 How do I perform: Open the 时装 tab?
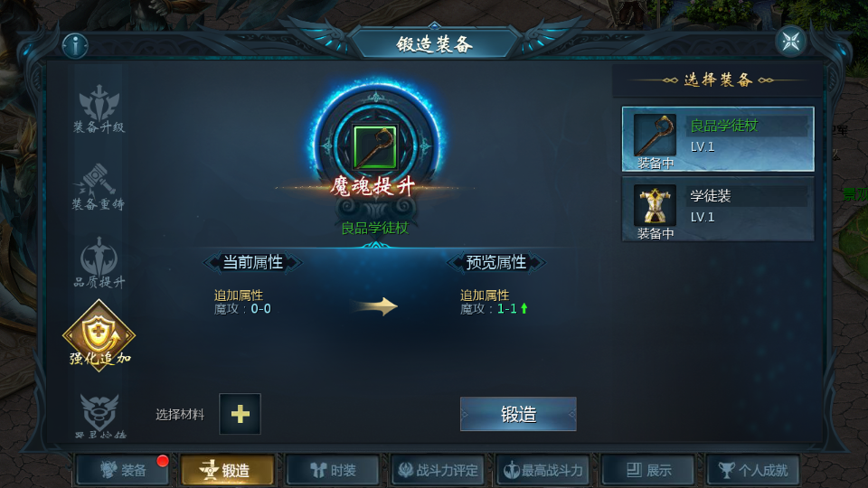(x=333, y=470)
